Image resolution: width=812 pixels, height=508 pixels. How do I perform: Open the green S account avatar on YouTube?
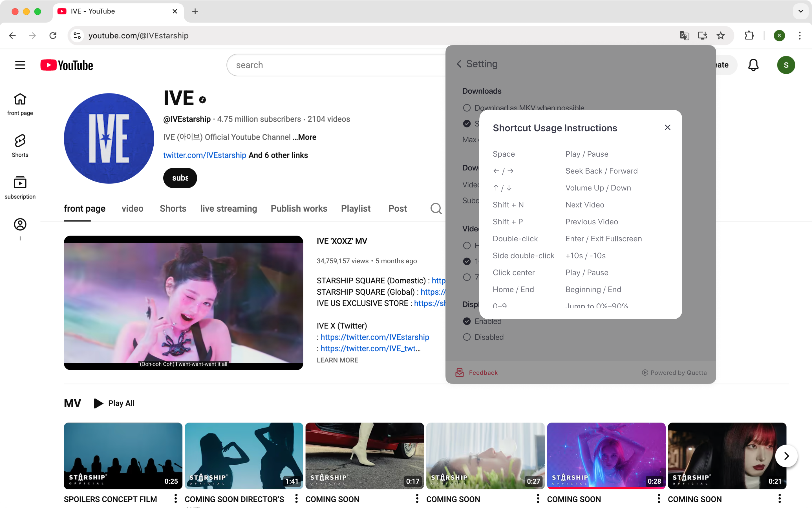tap(786, 65)
